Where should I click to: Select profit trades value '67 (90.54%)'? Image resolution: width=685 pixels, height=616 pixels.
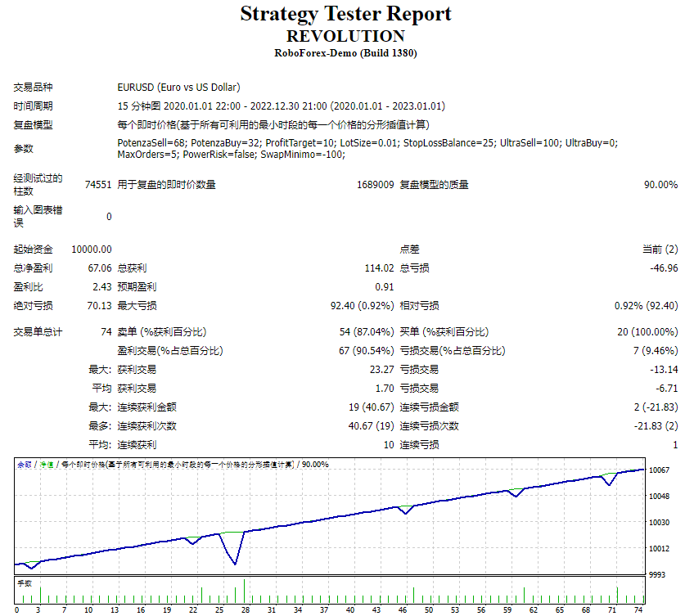coord(366,351)
